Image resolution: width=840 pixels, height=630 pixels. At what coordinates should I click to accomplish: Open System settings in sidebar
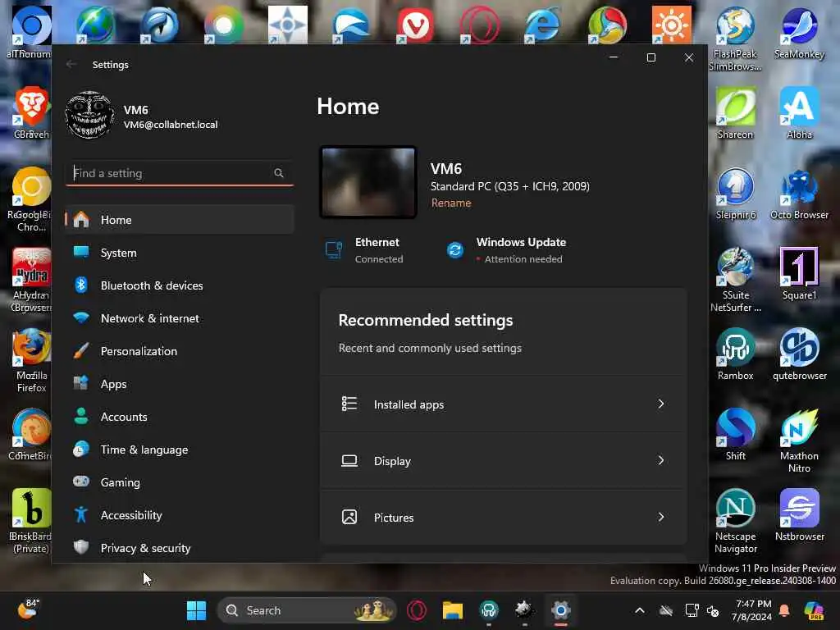click(x=180, y=253)
